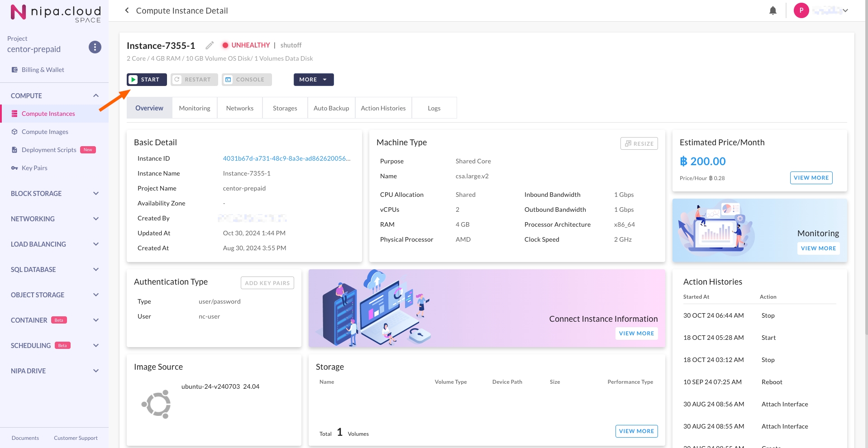Viewport: 868px width, 448px height.
Task: Open Customer Support link in footer
Action: (x=76, y=438)
